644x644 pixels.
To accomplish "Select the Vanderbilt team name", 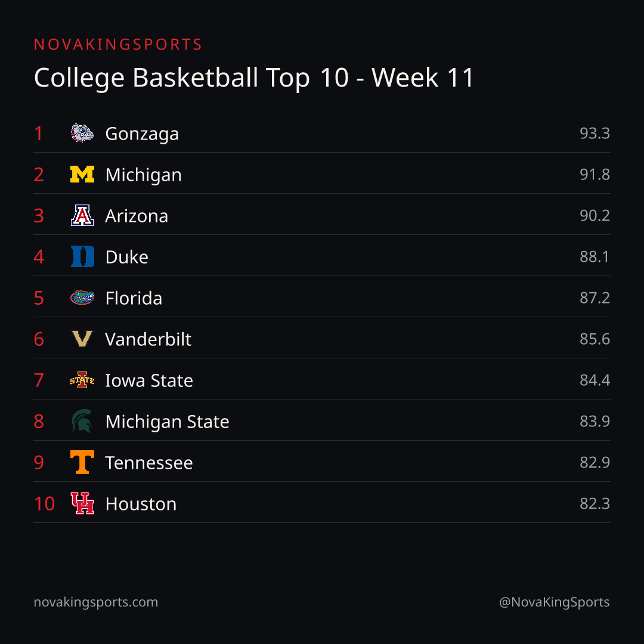I will [148, 339].
